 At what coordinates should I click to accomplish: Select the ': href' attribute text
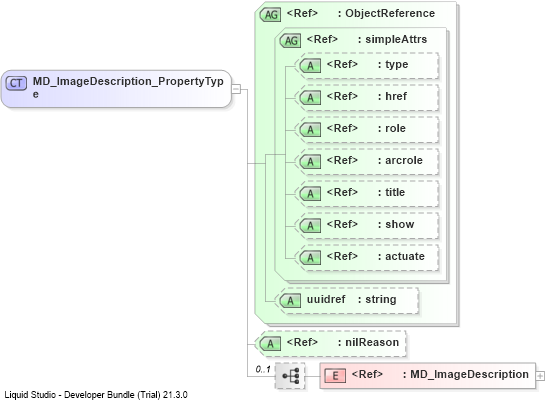click(392, 96)
